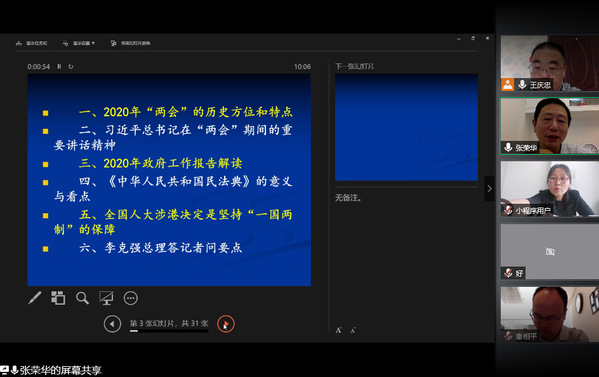Collapse the participant video panel chevron

489,188
